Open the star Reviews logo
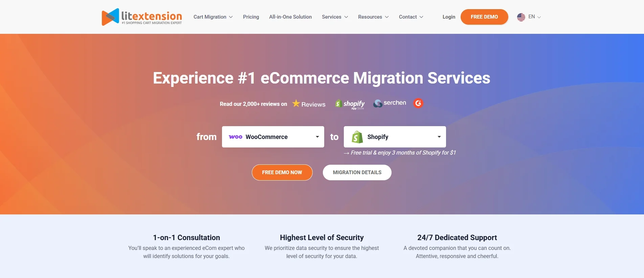 309,104
